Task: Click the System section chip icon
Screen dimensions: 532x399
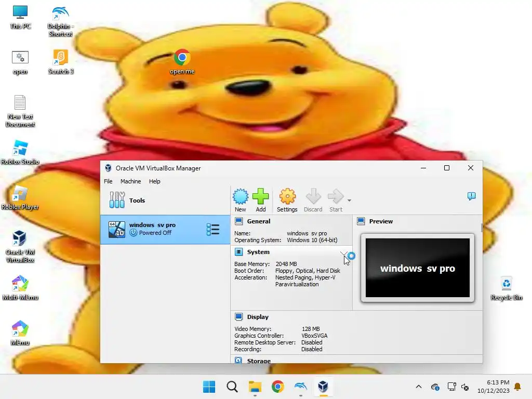Action: pos(238,252)
